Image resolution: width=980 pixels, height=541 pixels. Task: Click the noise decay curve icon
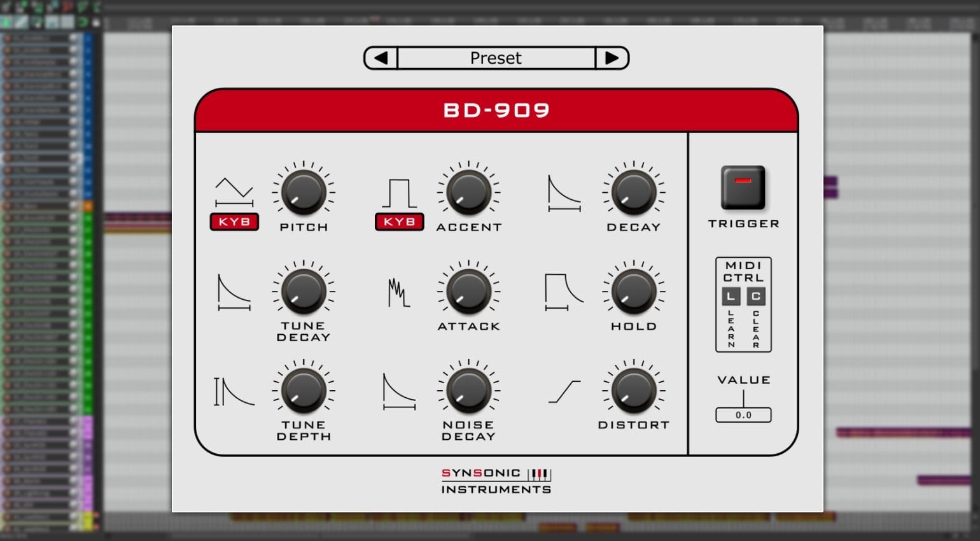pyautogui.click(x=399, y=391)
